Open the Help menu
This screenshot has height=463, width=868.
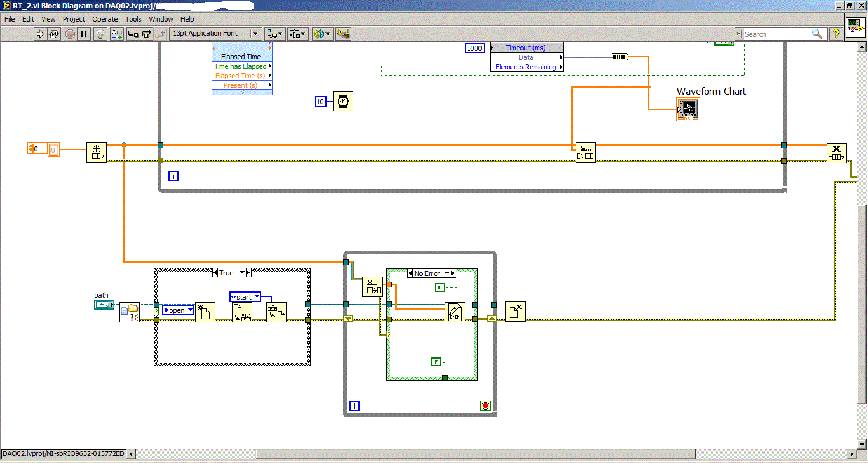(187, 19)
